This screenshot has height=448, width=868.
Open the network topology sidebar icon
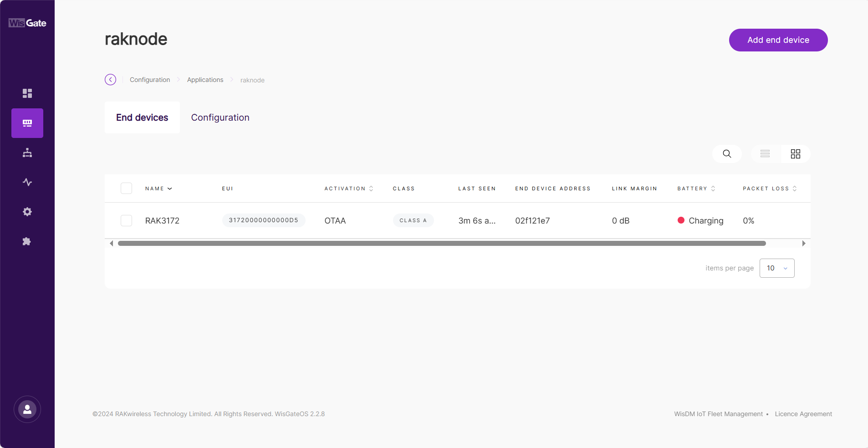click(x=27, y=153)
